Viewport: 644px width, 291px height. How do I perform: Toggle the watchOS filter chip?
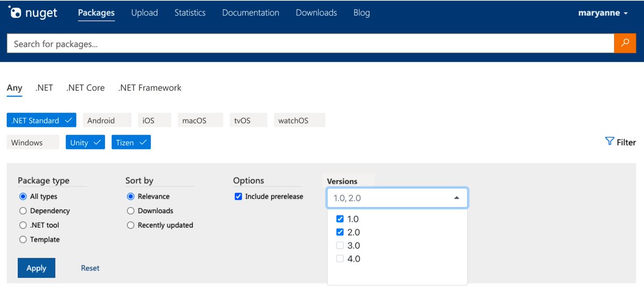pos(299,121)
